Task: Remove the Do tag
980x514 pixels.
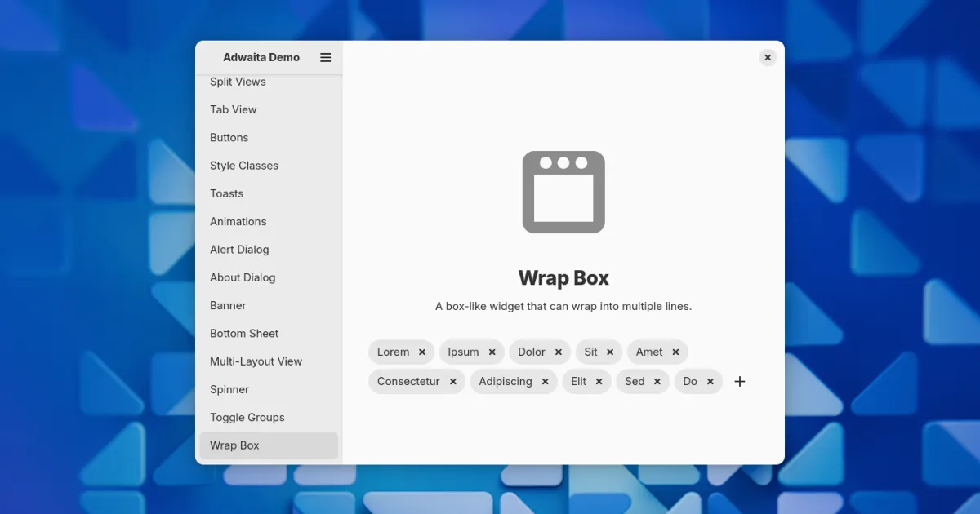Action: (710, 382)
